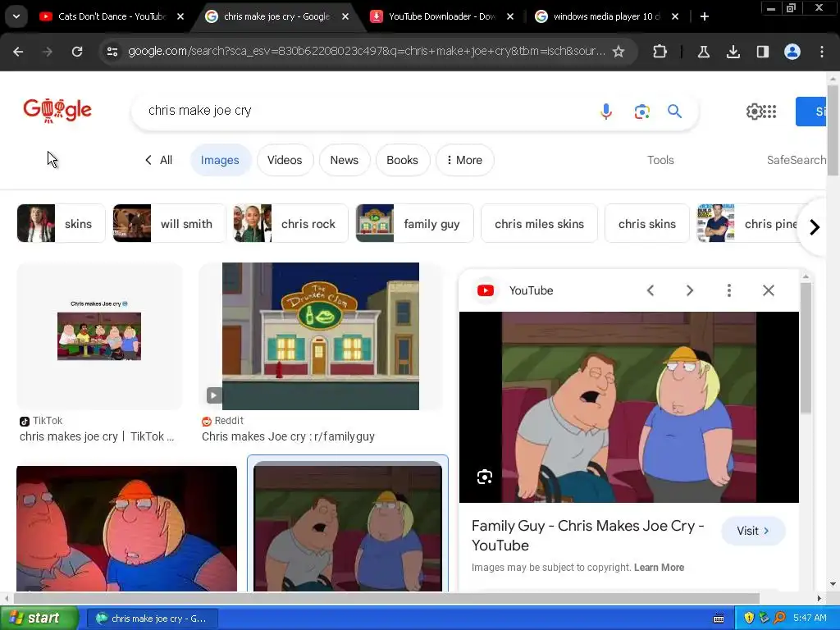
Task: Show Chrome downloads
Action: (x=733, y=52)
